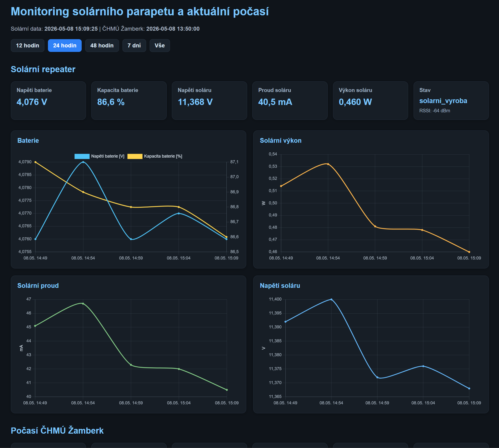Show all data with Vše button
Viewport: 499px width, 448px height.
160,46
